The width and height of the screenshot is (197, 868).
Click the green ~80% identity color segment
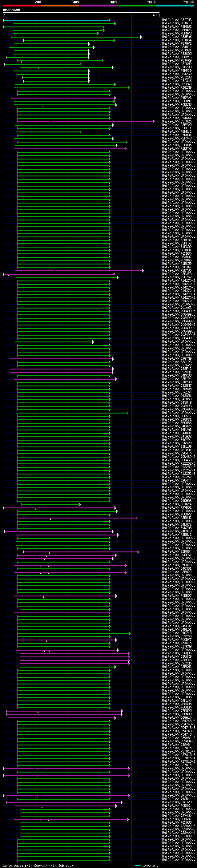click(x=137, y=6)
